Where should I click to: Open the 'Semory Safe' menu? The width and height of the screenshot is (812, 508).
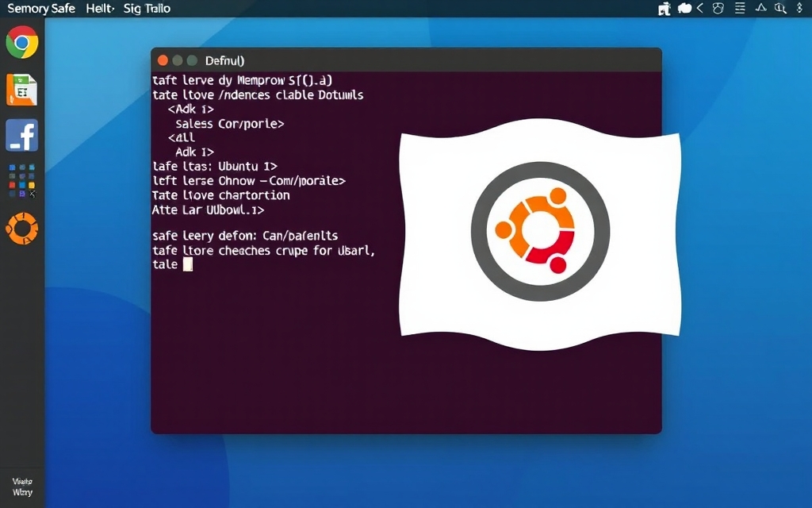(x=41, y=9)
